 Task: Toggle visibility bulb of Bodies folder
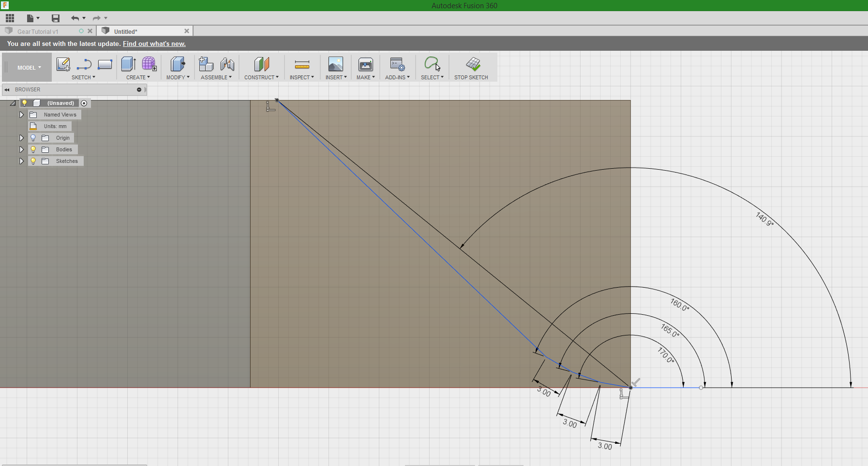pos(33,149)
